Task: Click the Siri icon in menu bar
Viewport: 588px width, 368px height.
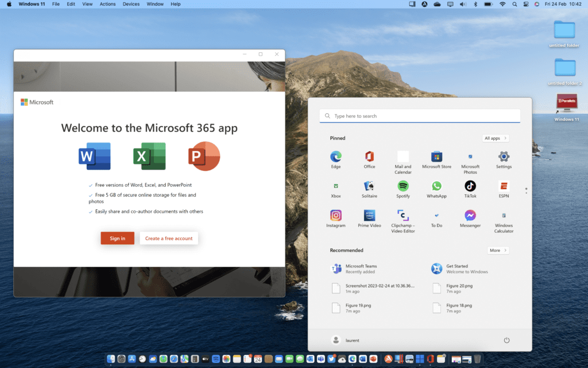Action: (x=537, y=4)
